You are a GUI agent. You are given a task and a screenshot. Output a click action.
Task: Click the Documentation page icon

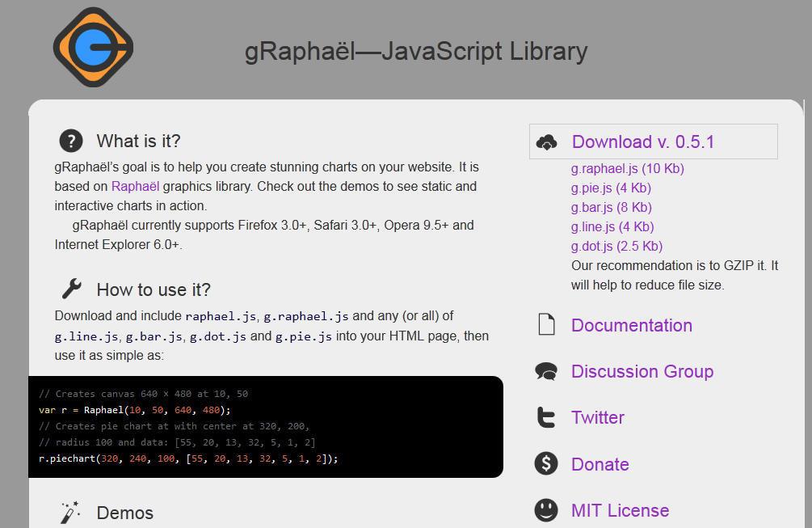pos(547,325)
